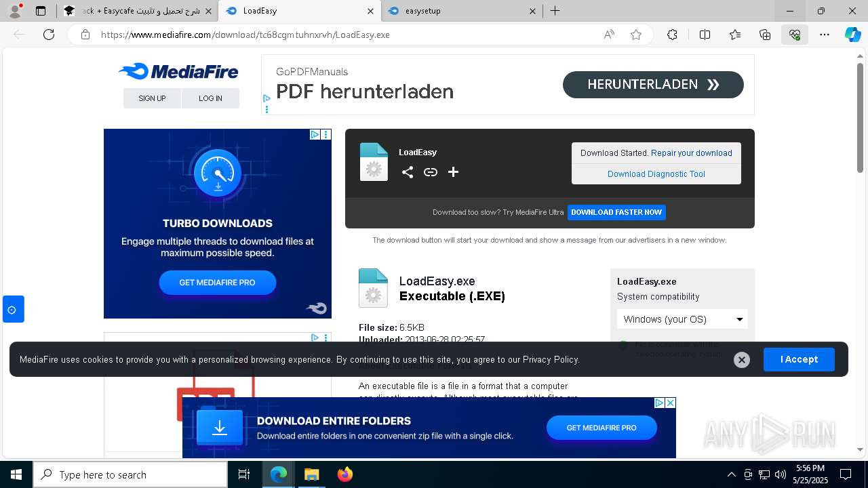Click the Edge profile avatar icon
The height and width of the screenshot is (488, 868).
pyautogui.click(x=15, y=11)
